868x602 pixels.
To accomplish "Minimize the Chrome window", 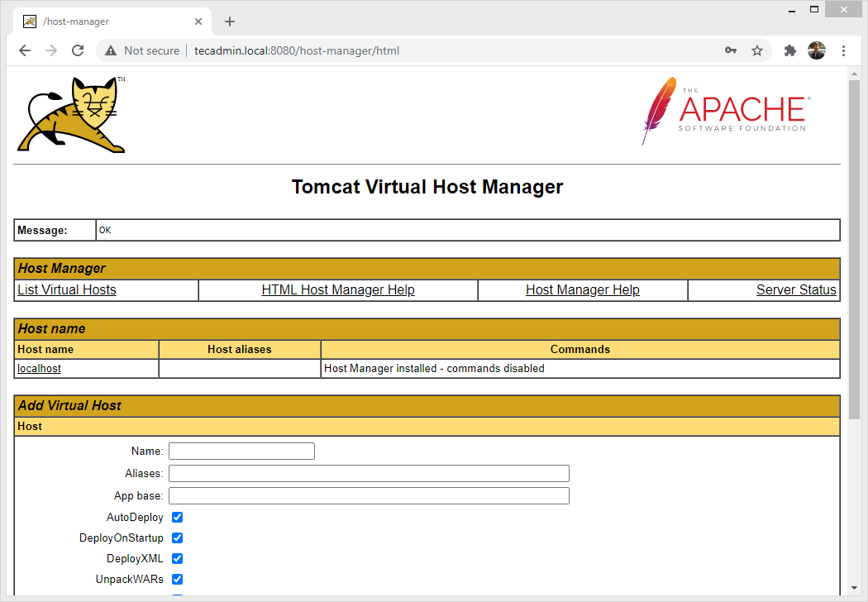I will 792,9.
